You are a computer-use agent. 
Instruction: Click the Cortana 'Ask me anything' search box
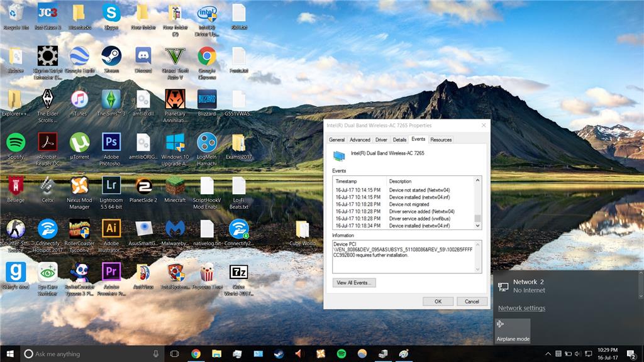point(92,354)
